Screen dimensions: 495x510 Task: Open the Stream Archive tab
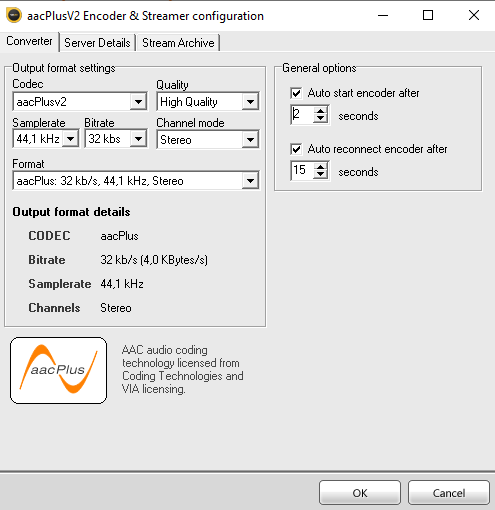tap(178, 43)
